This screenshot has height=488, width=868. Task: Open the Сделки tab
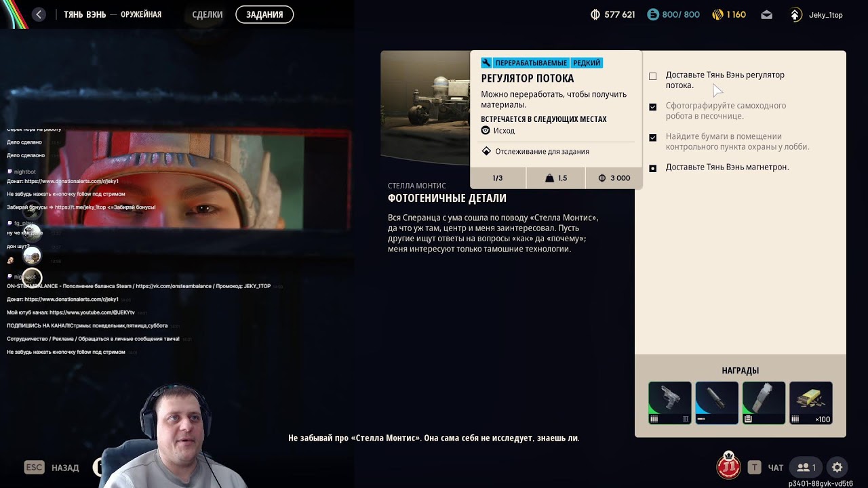pyautogui.click(x=208, y=14)
